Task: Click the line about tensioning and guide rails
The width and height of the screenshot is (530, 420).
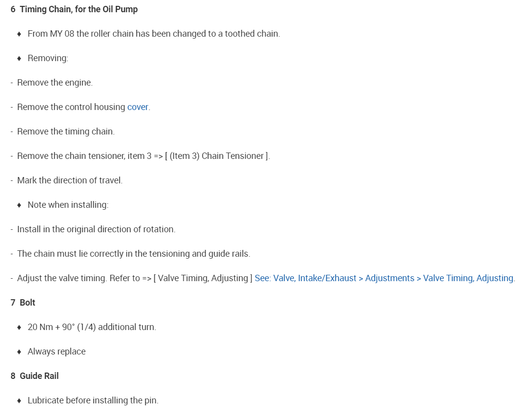Action: (133, 254)
